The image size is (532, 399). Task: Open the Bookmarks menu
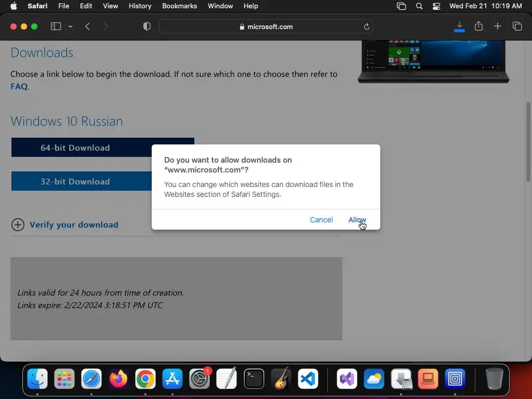(179, 6)
